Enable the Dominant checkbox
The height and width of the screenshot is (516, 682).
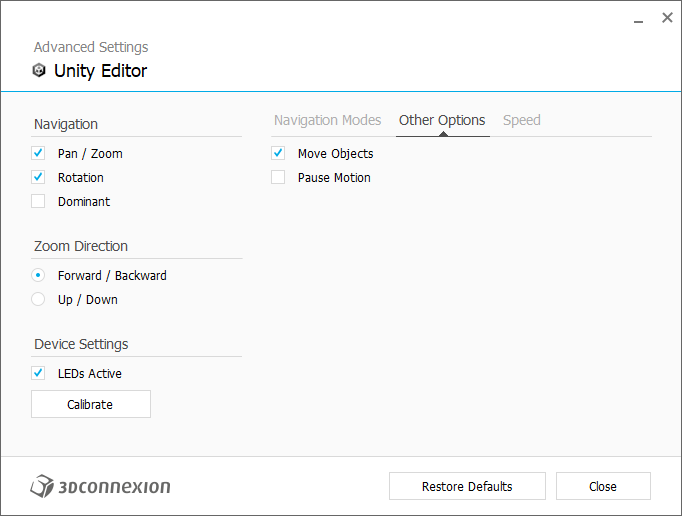point(39,202)
